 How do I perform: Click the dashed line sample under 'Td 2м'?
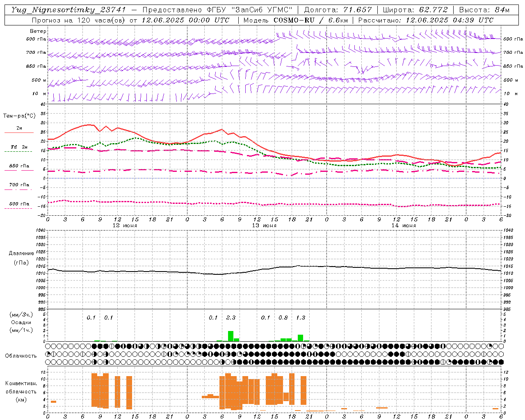pyautogui.click(x=18, y=151)
